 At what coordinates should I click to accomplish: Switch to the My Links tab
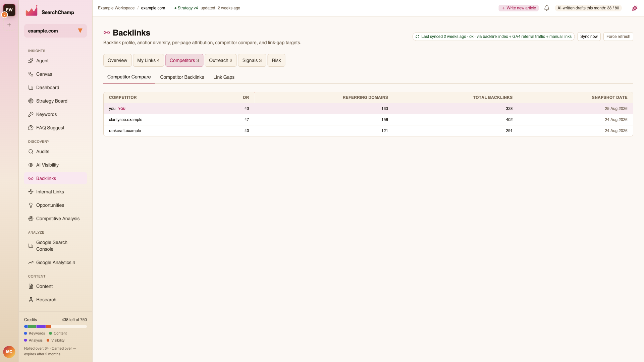pos(148,60)
